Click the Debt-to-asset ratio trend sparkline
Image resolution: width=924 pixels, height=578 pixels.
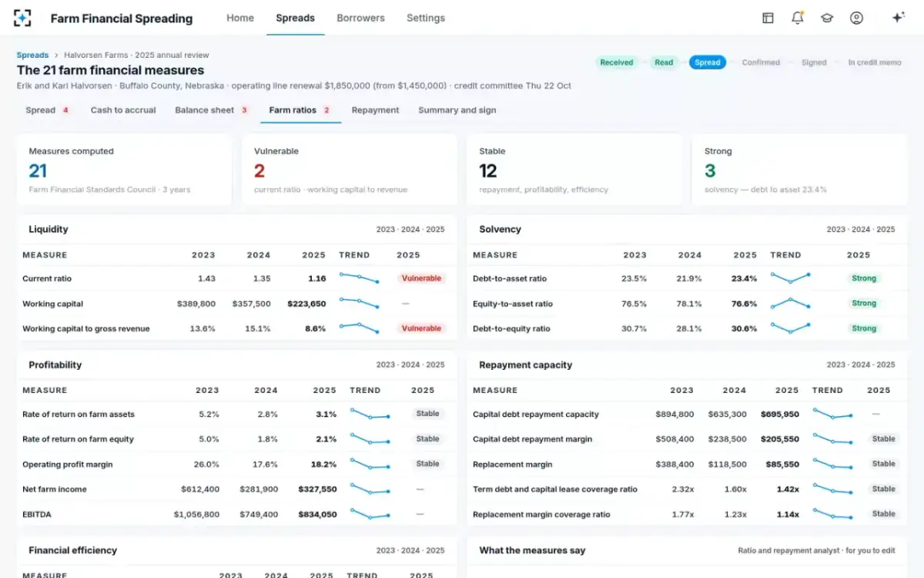coord(790,278)
